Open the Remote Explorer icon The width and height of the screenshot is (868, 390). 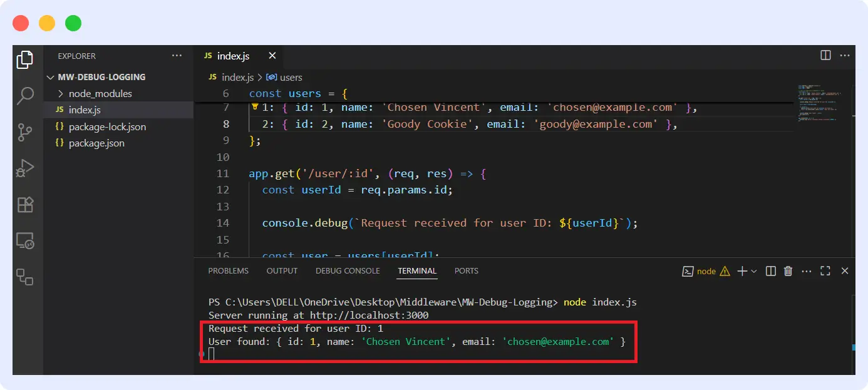25,240
